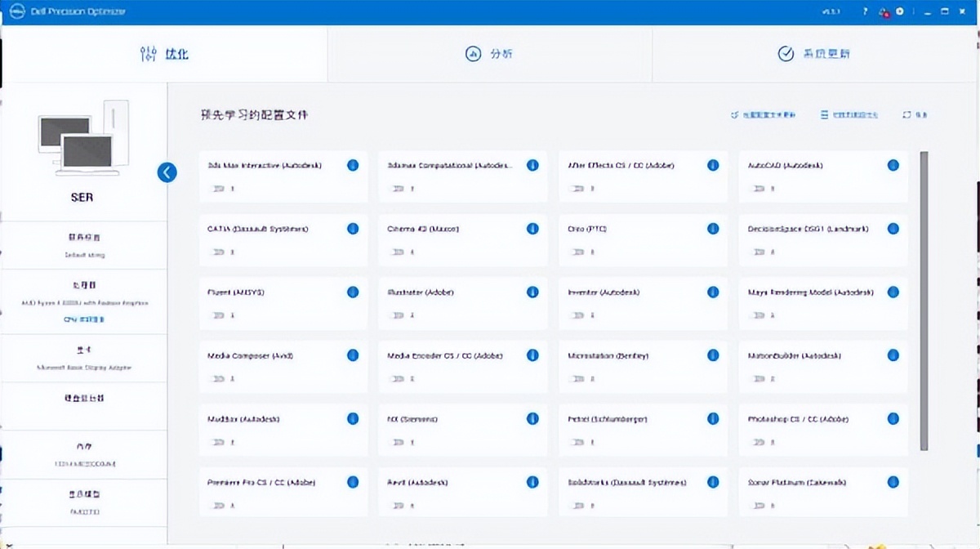Click the CPU link under processor section
Image resolution: width=980 pixels, height=549 pixels.
click(x=84, y=319)
